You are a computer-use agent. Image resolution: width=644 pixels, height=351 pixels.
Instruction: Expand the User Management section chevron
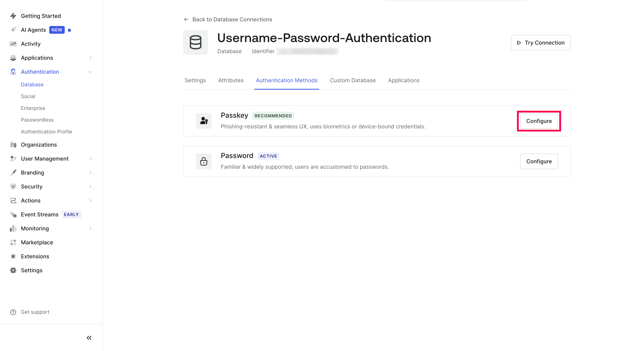[x=90, y=159]
